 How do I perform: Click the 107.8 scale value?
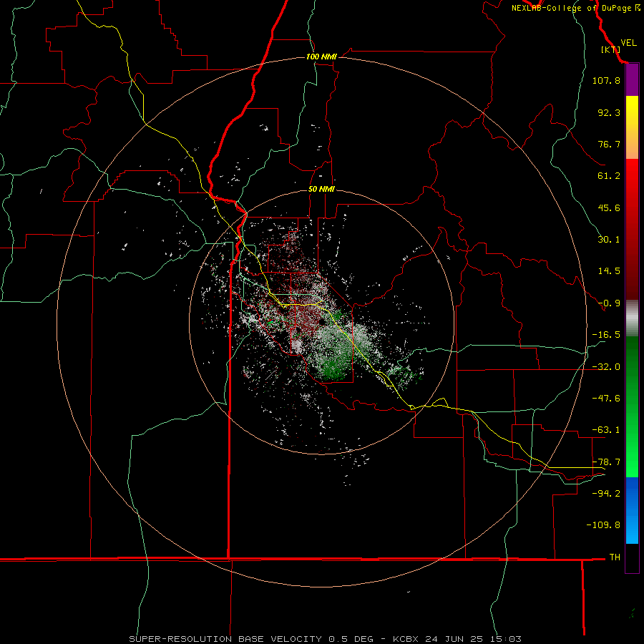pyautogui.click(x=606, y=80)
